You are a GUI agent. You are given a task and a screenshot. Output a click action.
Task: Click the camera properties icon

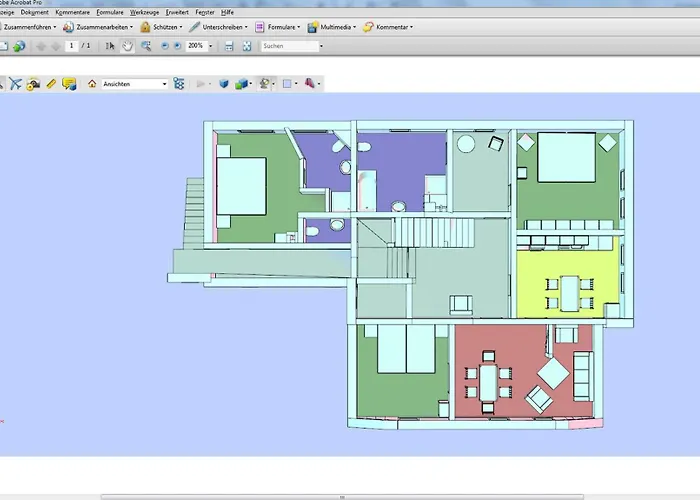click(33, 84)
